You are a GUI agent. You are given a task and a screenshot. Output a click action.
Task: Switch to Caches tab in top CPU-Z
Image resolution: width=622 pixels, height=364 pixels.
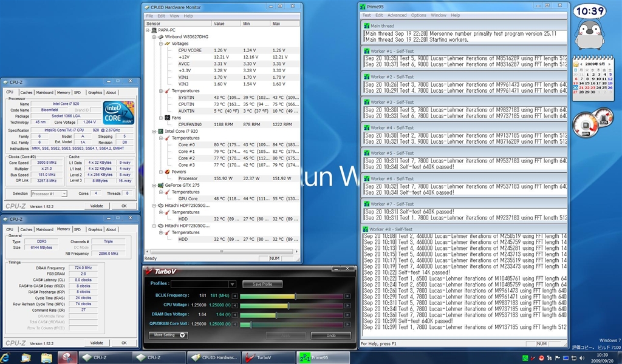tap(26, 92)
